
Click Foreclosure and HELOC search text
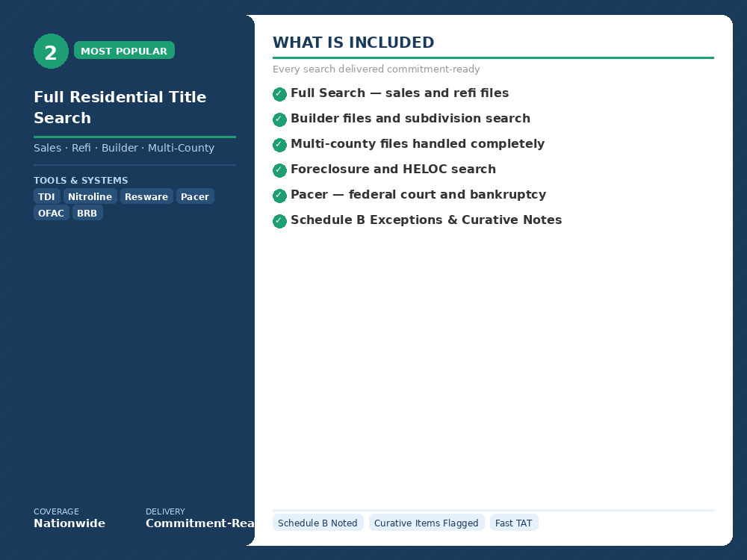[394, 169]
